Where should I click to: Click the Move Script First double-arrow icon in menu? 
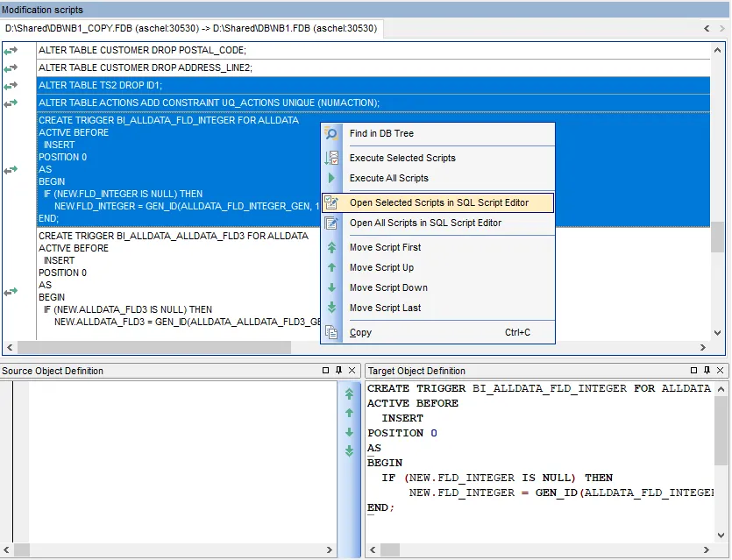pos(331,247)
